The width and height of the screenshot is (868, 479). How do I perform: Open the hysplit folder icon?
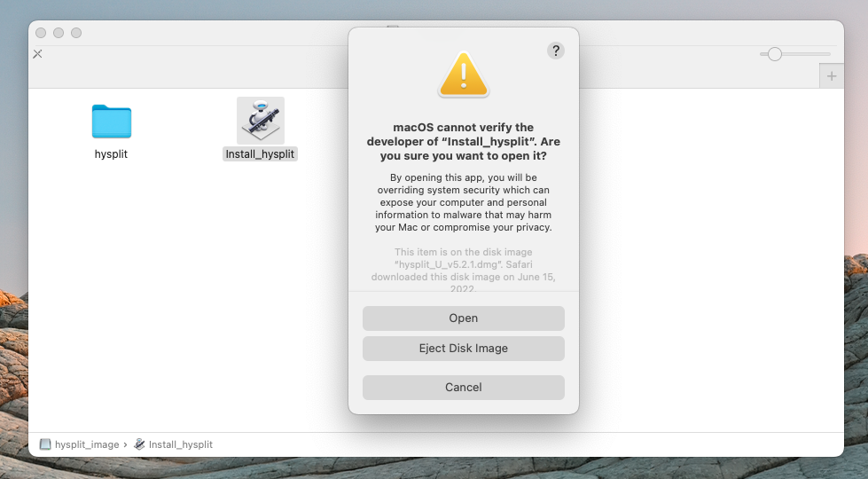click(x=111, y=122)
